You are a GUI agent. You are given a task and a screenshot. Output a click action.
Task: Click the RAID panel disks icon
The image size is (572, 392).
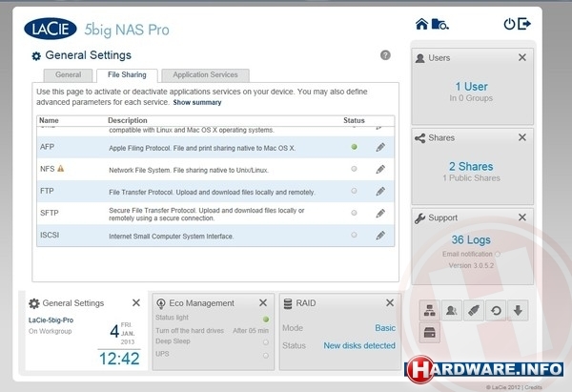[288, 303]
